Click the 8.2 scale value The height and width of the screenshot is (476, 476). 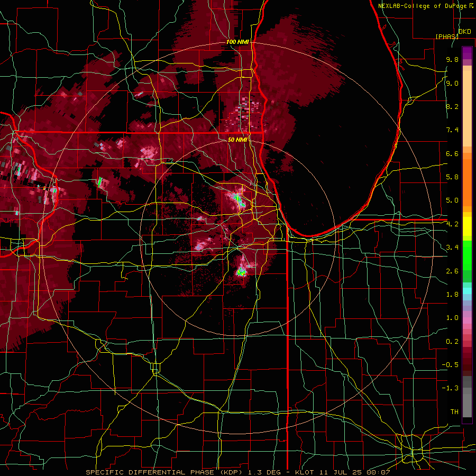coord(452,106)
